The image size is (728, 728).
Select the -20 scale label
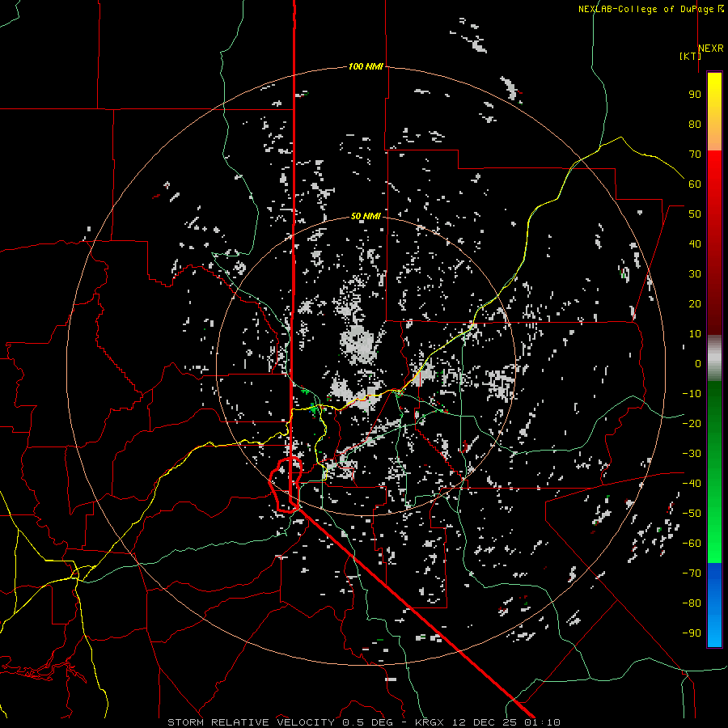click(692, 424)
